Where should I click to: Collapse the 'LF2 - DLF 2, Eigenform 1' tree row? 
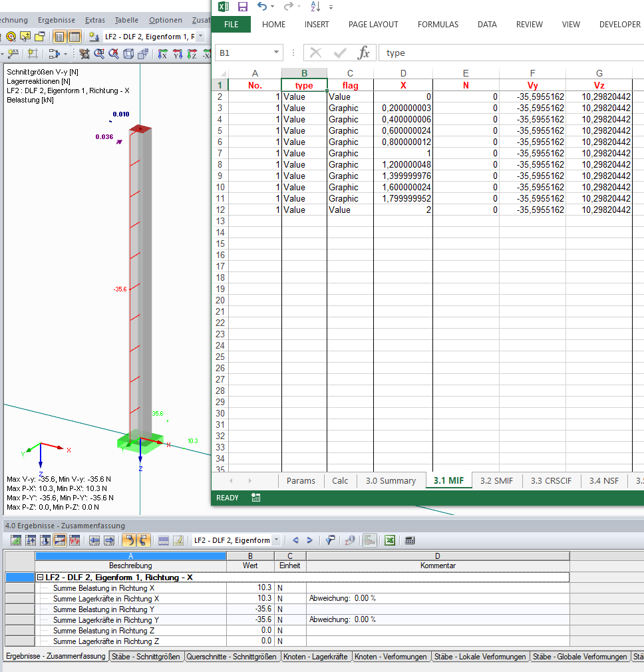(40, 578)
